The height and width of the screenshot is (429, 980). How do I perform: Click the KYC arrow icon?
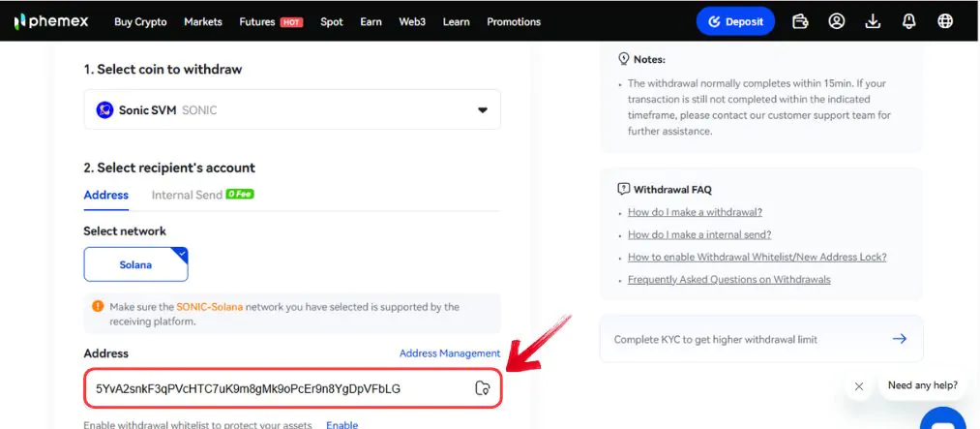click(900, 339)
